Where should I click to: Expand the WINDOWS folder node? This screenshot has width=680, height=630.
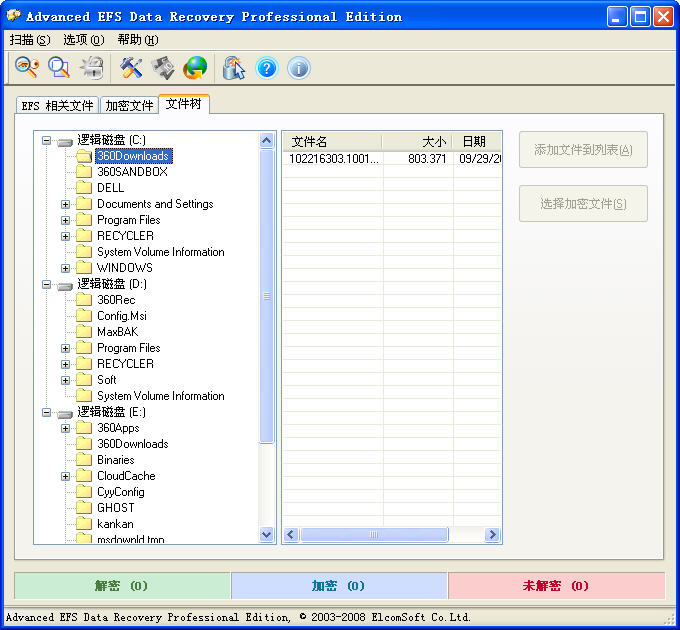[x=66, y=268]
